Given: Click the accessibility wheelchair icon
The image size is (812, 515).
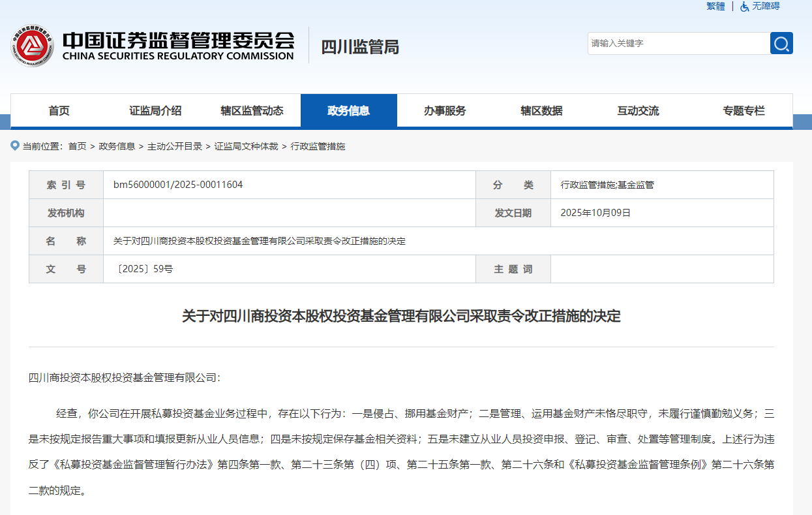Looking at the screenshot, I should point(744,7).
